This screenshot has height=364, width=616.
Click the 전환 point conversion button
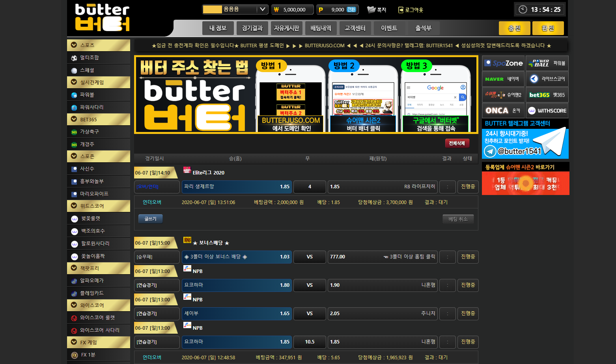(351, 10)
